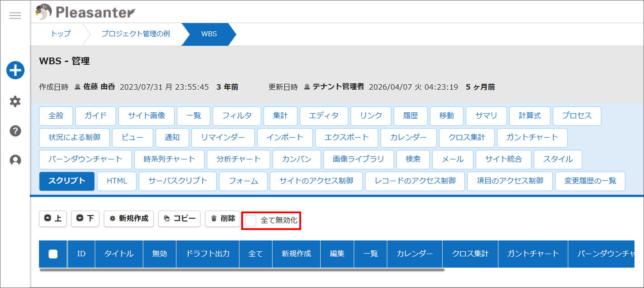Click 新規作成 button to create script

[129, 218]
